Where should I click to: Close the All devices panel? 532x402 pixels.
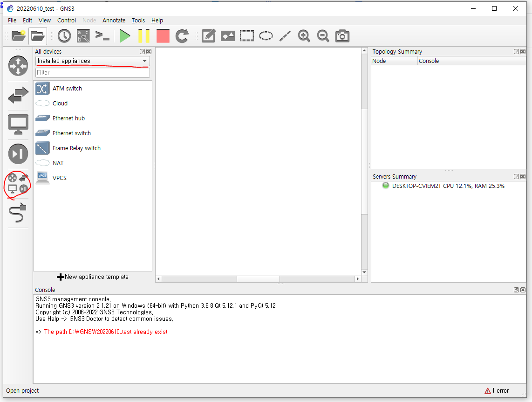click(149, 52)
